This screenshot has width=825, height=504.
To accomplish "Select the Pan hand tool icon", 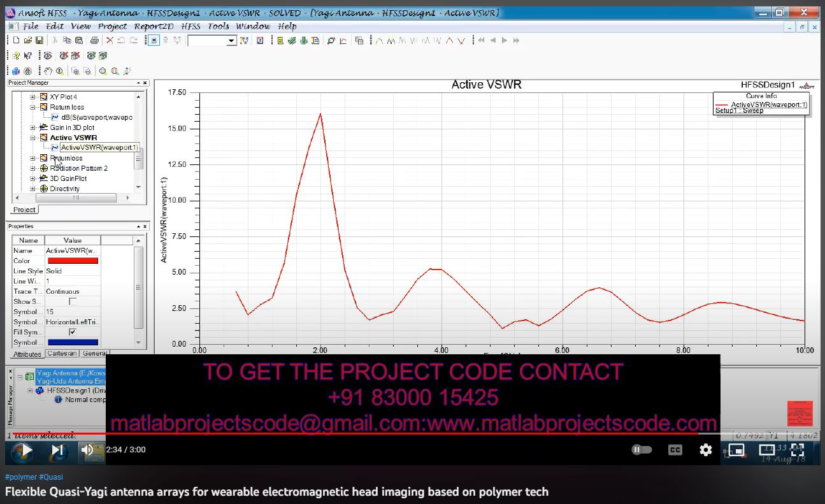I will (x=48, y=71).
